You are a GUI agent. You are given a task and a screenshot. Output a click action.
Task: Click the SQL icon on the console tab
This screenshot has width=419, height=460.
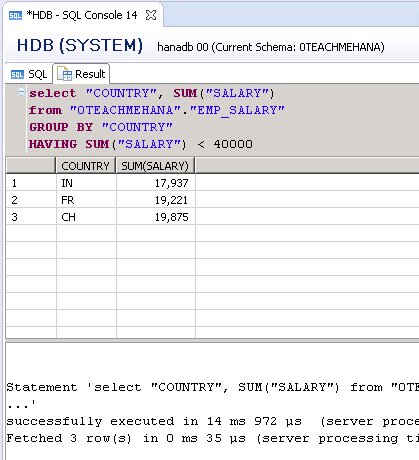(x=15, y=15)
